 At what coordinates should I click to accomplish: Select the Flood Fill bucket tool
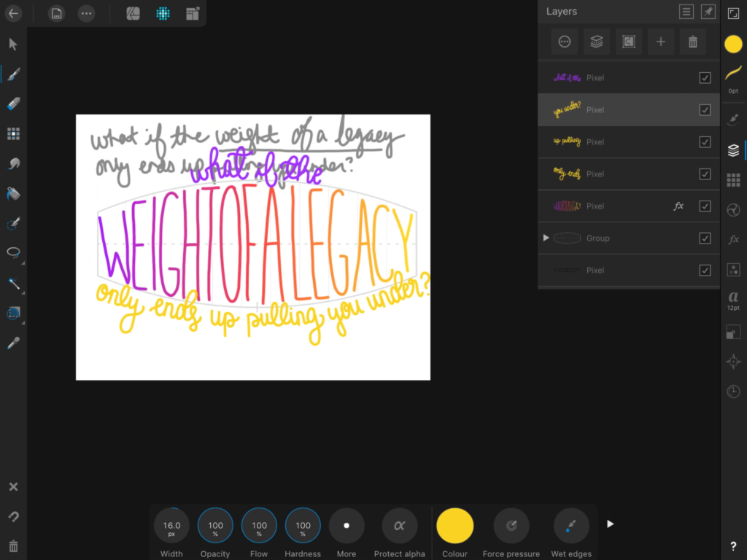(13, 194)
